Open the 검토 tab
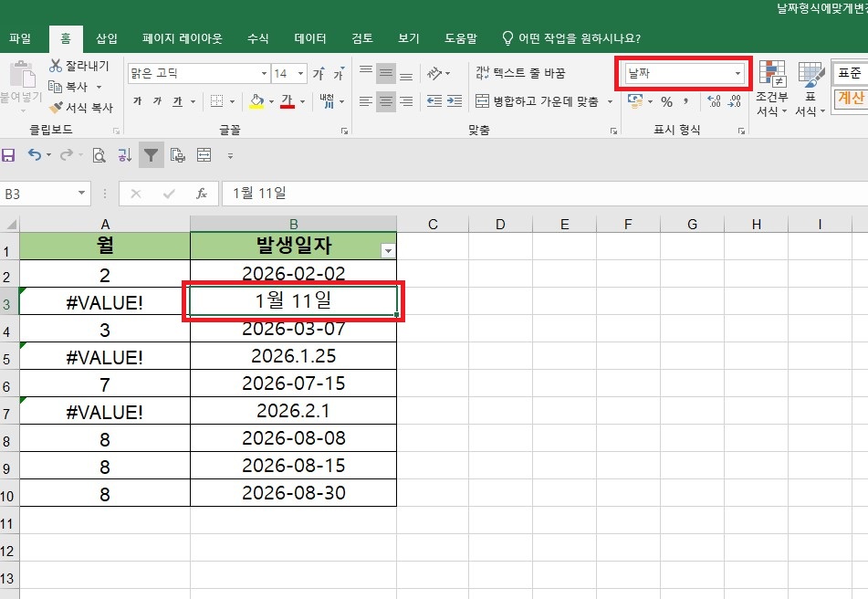The width and height of the screenshot is (868, 599). [x=362, y=38]
